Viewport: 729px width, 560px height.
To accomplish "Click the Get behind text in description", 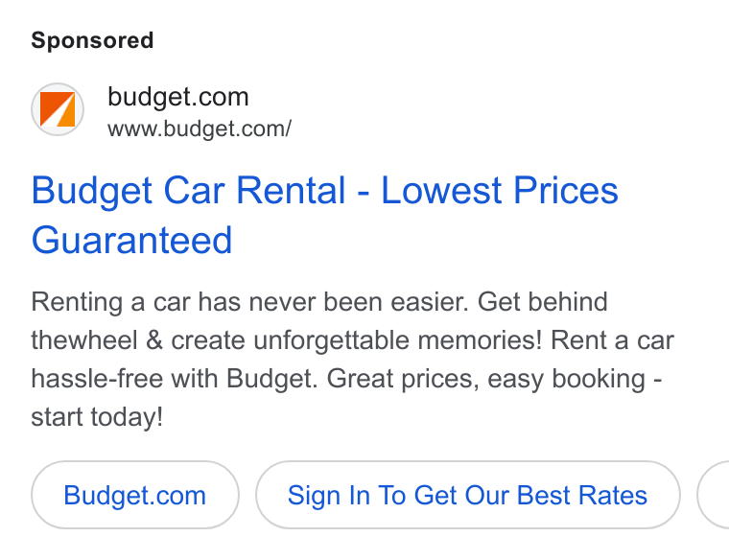I will [x=542, y=302].
